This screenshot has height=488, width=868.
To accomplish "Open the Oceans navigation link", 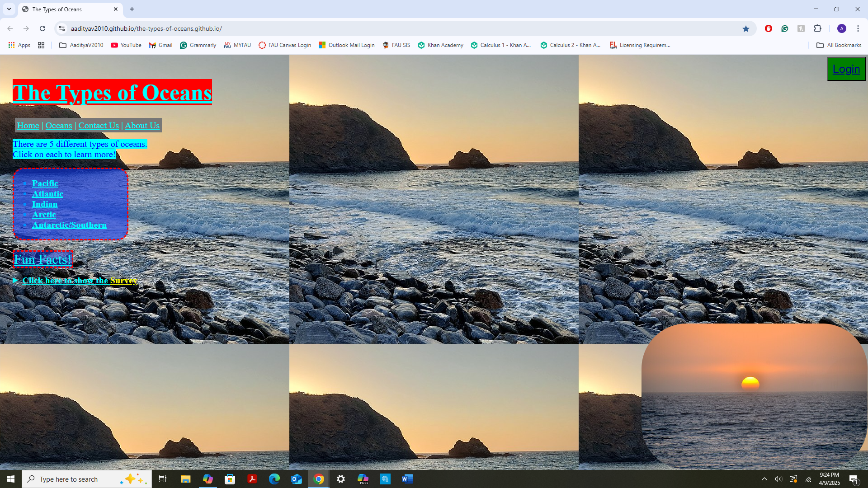I will (x=59, y=126).
